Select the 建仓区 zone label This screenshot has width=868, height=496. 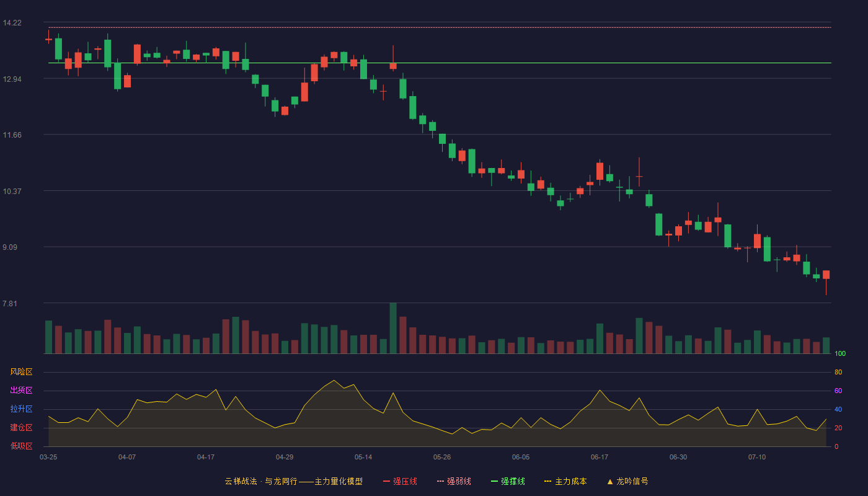21,428
